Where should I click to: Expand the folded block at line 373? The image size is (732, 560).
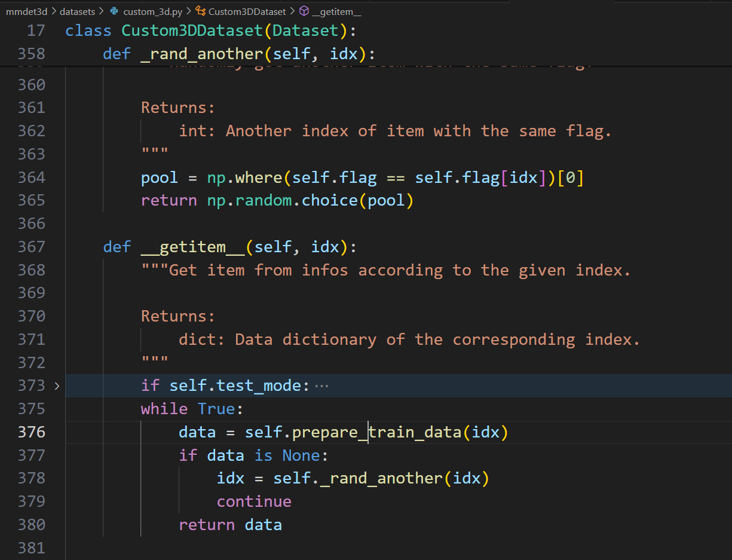pos(57,386)
